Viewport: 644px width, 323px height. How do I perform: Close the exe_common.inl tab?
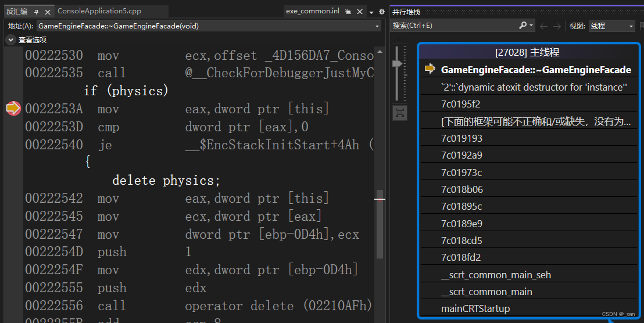(x=360, y=12)
